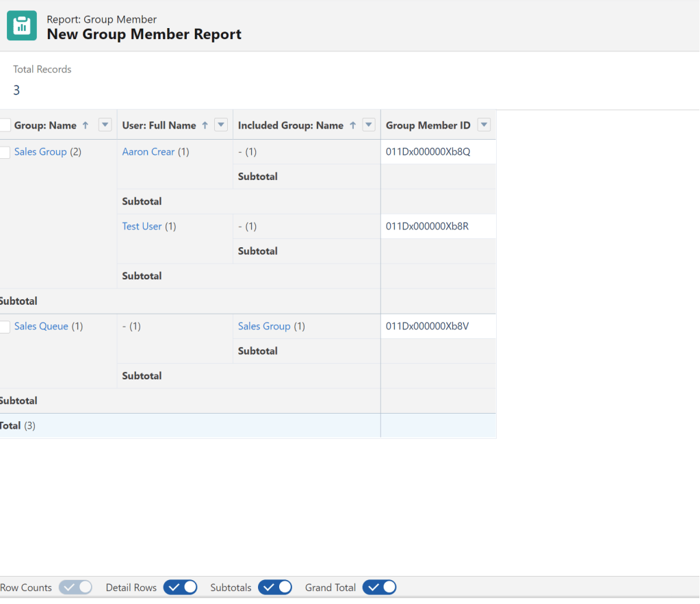The width and height of the screenshot is (700, 604).
Task: Click the Group Member ID cell 011Dx000000Xb8Q
Action: [x=428, y=152]
